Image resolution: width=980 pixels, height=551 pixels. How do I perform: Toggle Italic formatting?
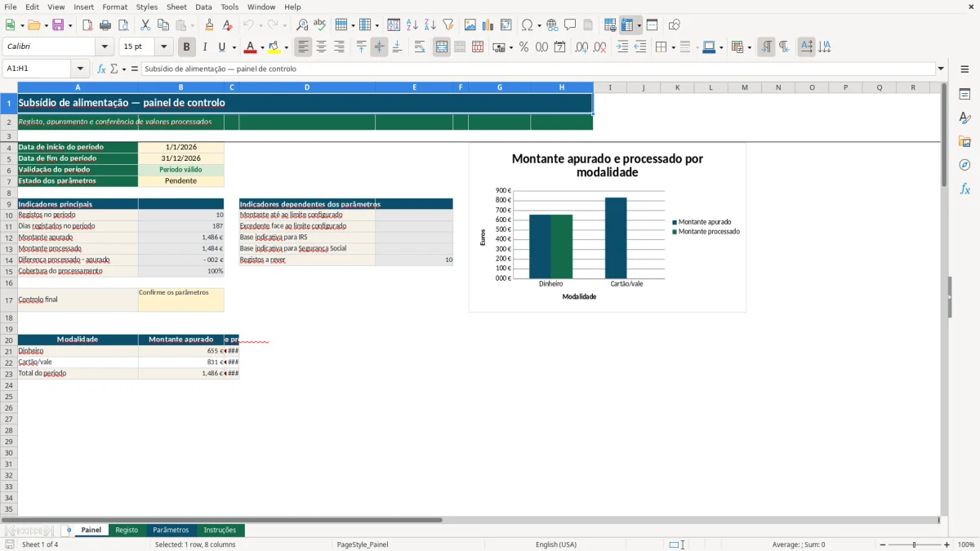tap(205, 47)
